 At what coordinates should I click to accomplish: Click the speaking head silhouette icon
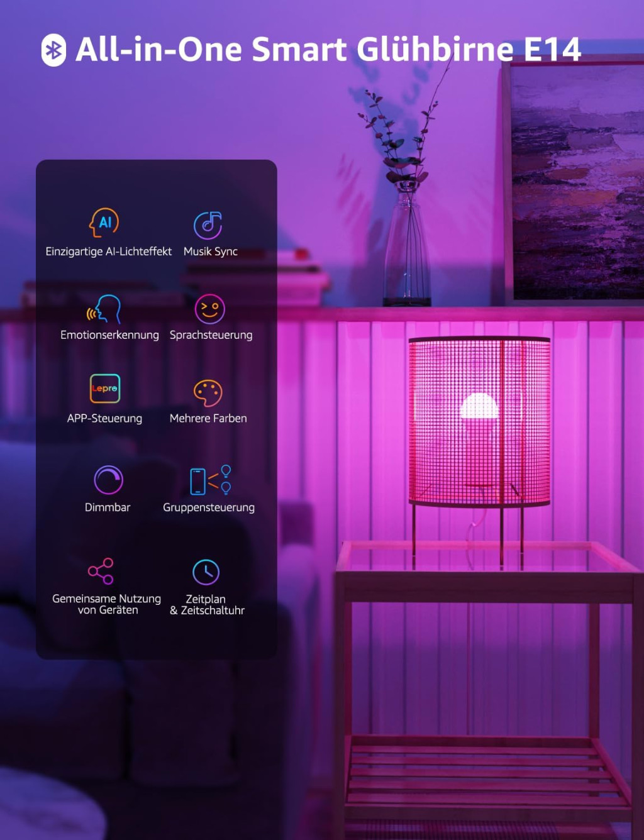click(x=105, y=309)
